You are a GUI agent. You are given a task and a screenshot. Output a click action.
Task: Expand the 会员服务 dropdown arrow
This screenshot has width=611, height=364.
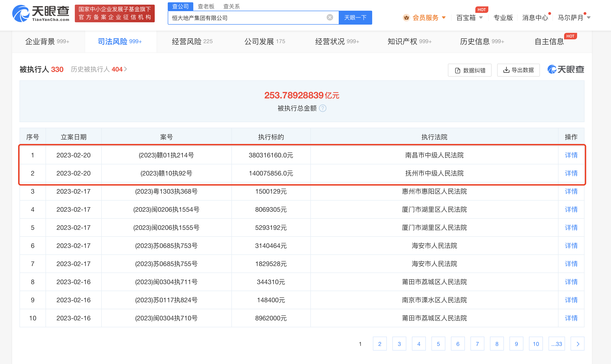click(443, 18)
